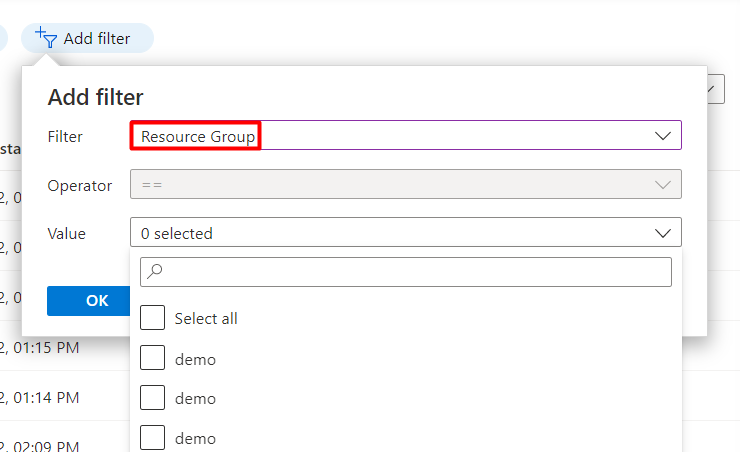Confirm the filter with OK button
The width and height of the screenshot is (740, 452).
89,301
